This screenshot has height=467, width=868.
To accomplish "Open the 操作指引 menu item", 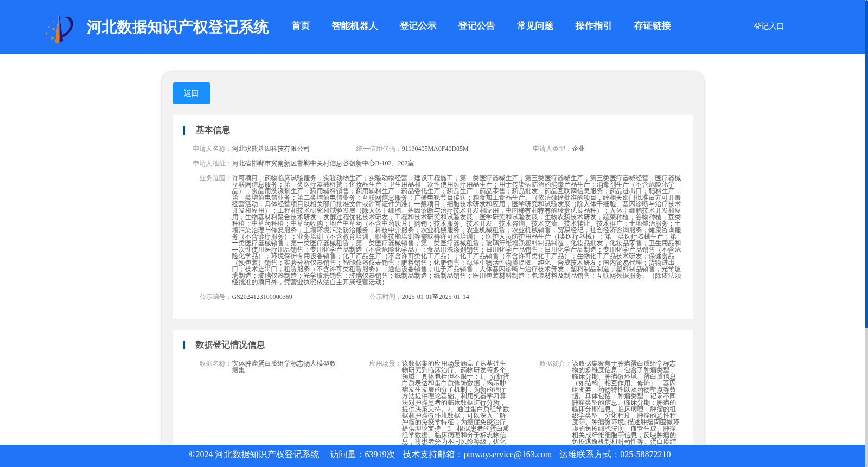I will tap(593, 26).
